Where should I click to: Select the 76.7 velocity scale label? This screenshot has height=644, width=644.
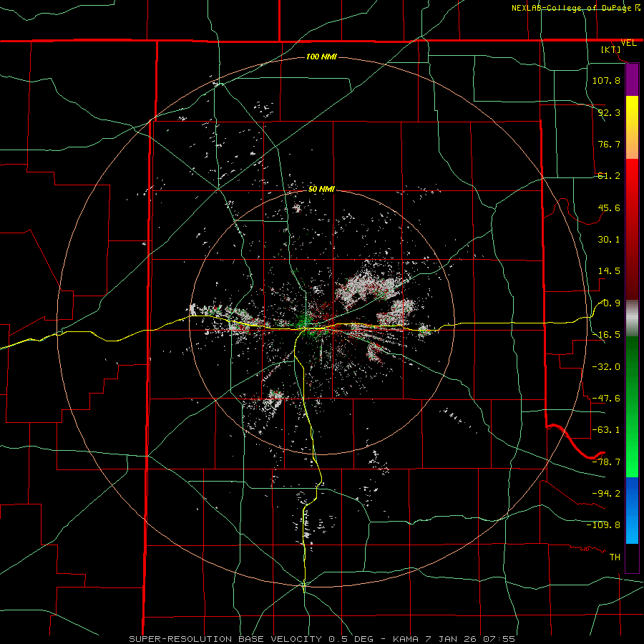[x=609, y=144]
